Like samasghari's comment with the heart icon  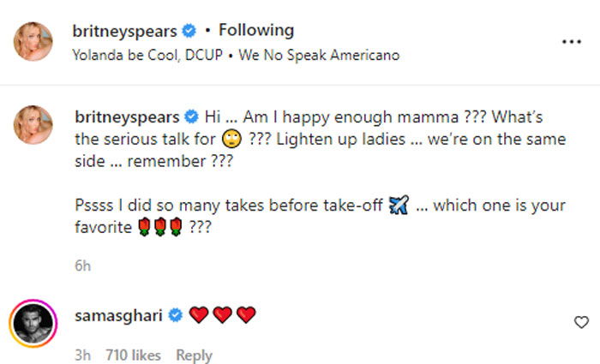(581, 322)
